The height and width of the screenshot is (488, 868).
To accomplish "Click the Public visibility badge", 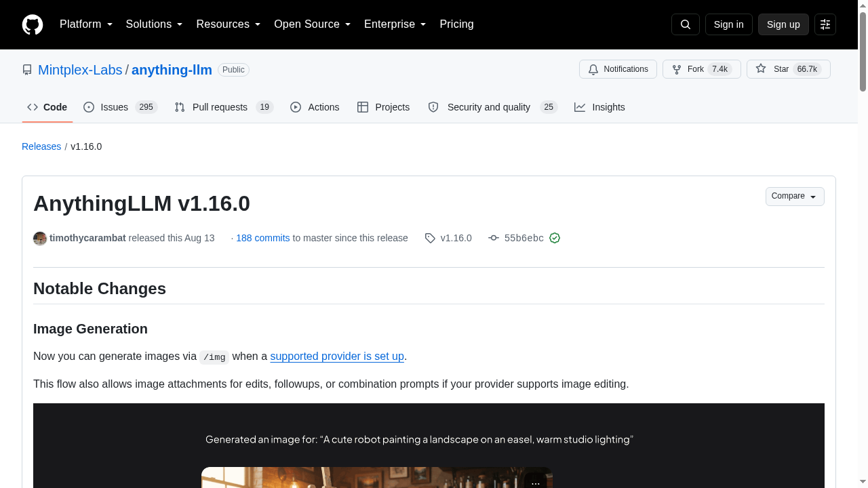I will coord(233,70).
